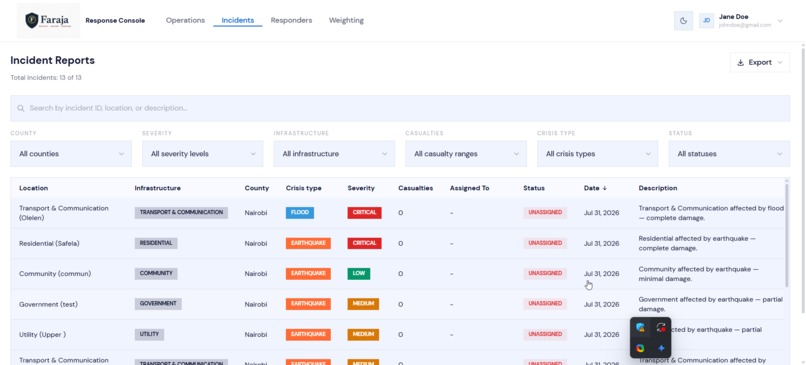Click the Faraja shield logo
The image size is (806, 365).
coord(32,21)
